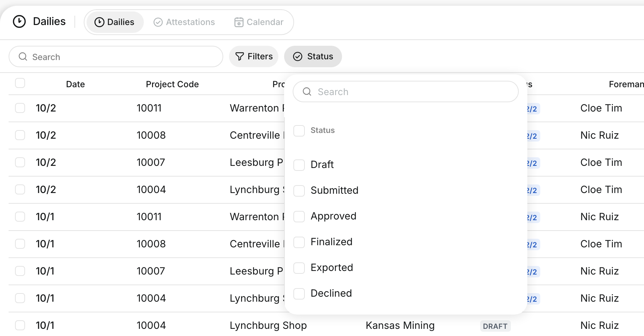Image resolution: width=644 pixels, height=336 pixels.
Task: Select the 10/1 row with code 10011
Action: tap(20, 217)
